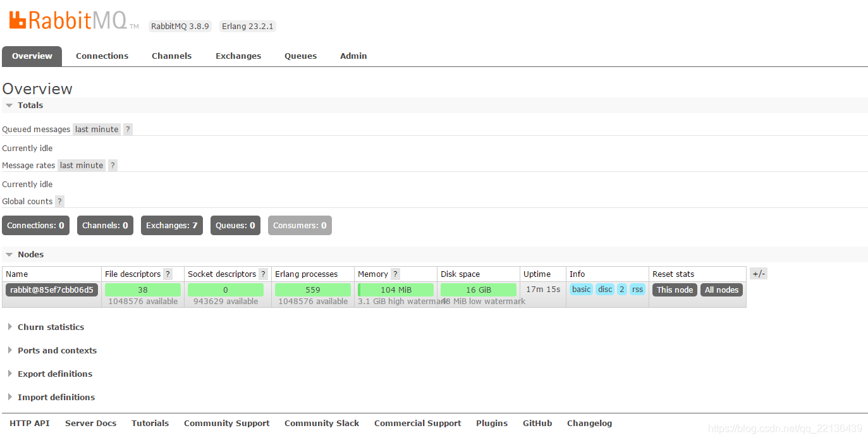Open help for File descriptors column
Screen dimensions: 868x440
pyautogui.click(x=168, y=274)
